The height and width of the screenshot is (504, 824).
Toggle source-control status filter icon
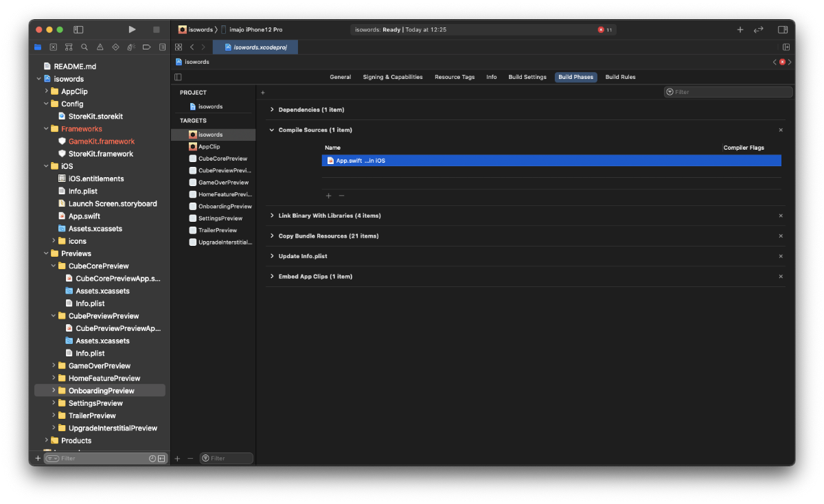tap(161, 458)
